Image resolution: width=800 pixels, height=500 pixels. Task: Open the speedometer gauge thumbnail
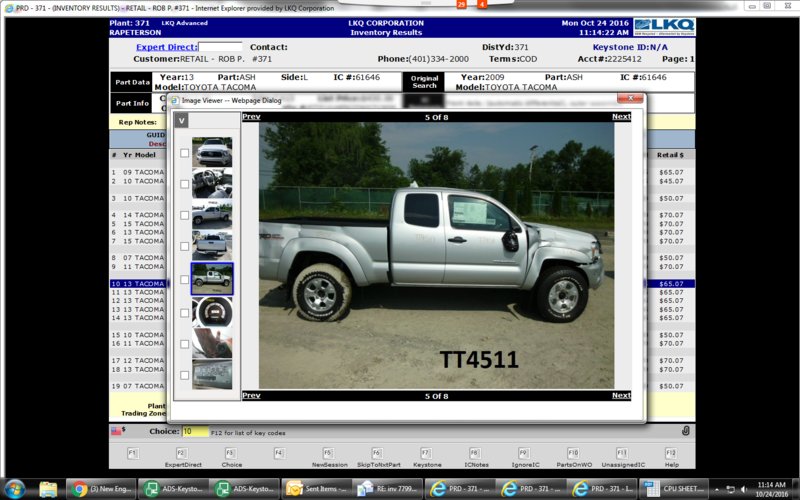(x=212, y=311)
